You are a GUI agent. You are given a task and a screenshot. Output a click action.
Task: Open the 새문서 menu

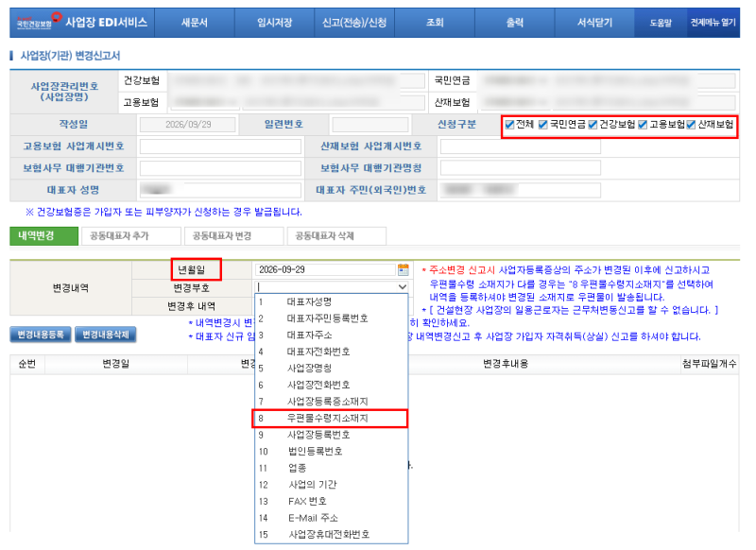coord(195,22)
